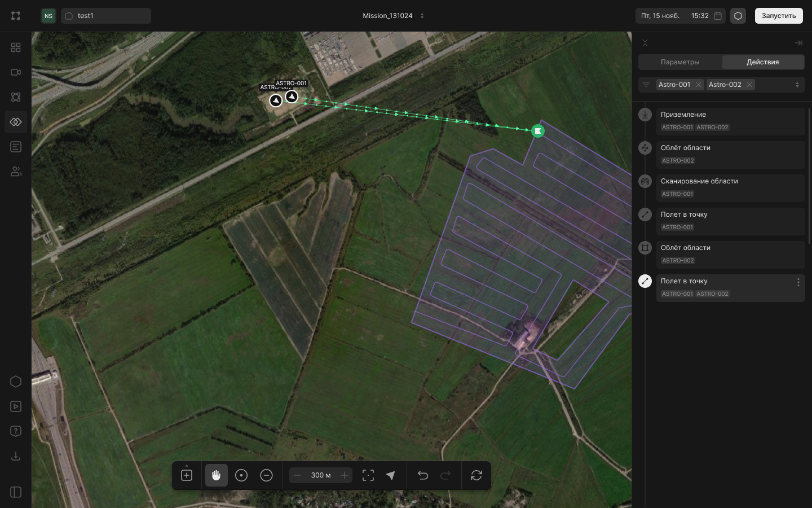Collapse the right actions panel

pos(798,43)
